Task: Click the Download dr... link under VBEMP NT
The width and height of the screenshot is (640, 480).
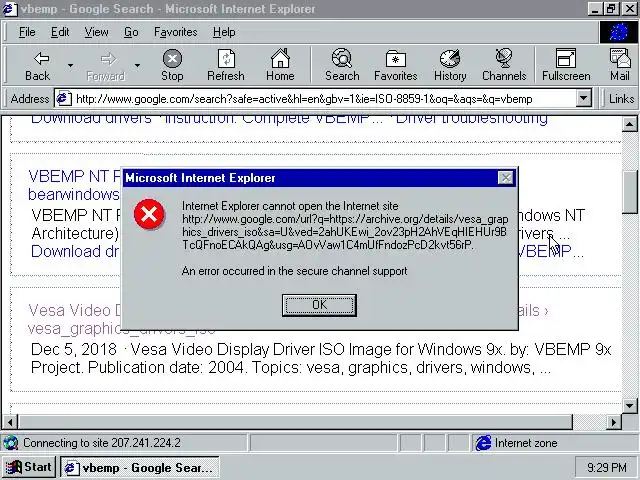Action: click(75, 251)
